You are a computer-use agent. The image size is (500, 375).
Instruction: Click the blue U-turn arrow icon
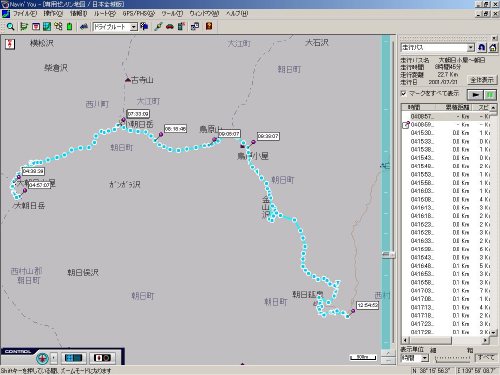click(481, 48)
